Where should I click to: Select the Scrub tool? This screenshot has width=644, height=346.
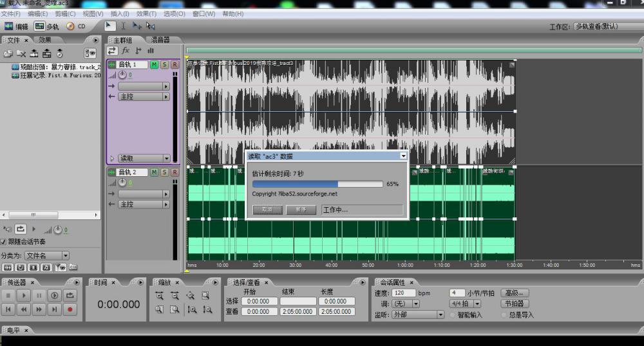[150, 26]
